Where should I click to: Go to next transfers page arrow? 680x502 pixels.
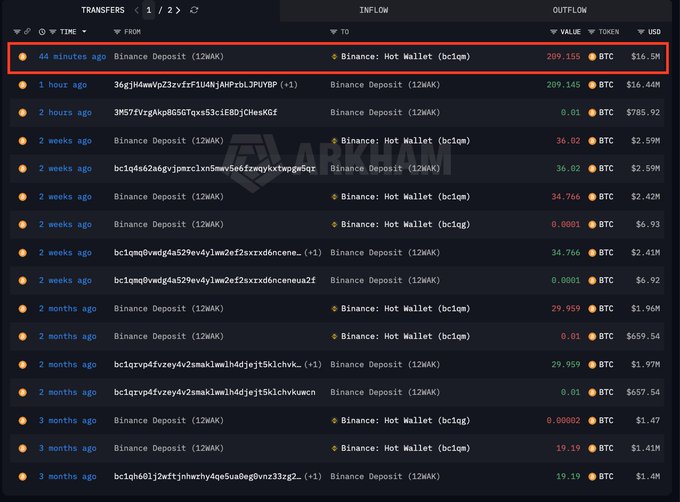178,10
